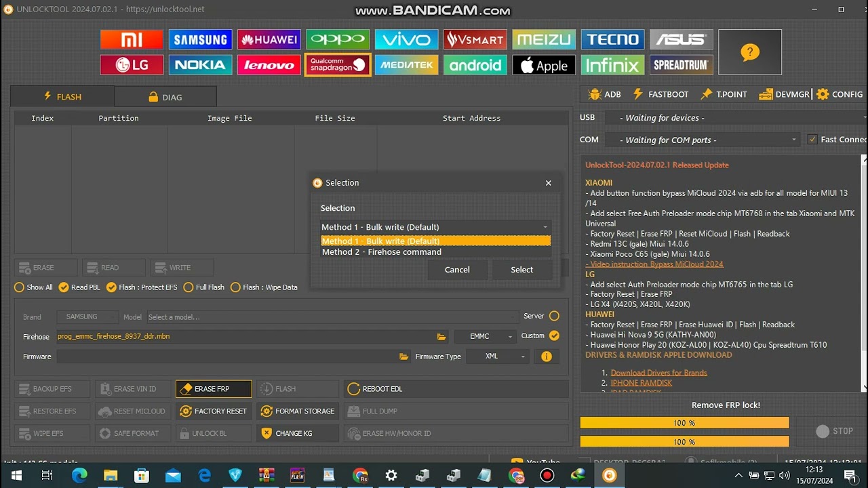Open the Vivo brand section
This screenshot has height=488, width=868.
click(406, 39)
